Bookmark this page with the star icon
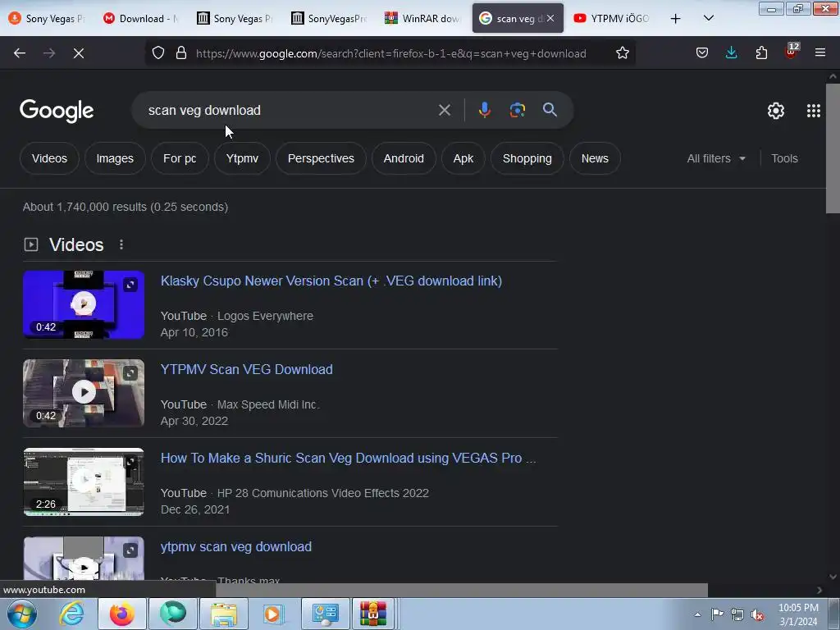The height and width of the screenshot is (630, 840). [x=622, y=53]
